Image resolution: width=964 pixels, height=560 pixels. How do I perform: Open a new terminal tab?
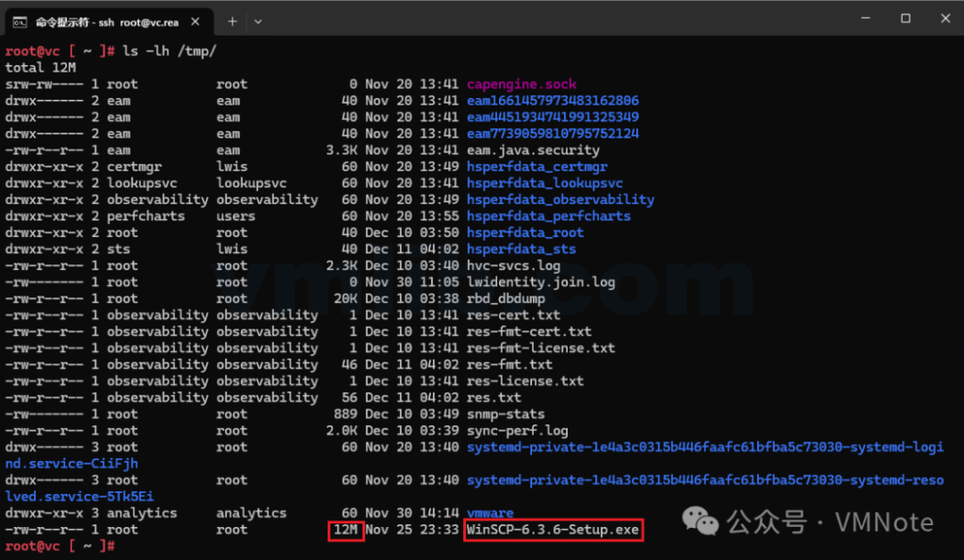(x=232, y=22)
